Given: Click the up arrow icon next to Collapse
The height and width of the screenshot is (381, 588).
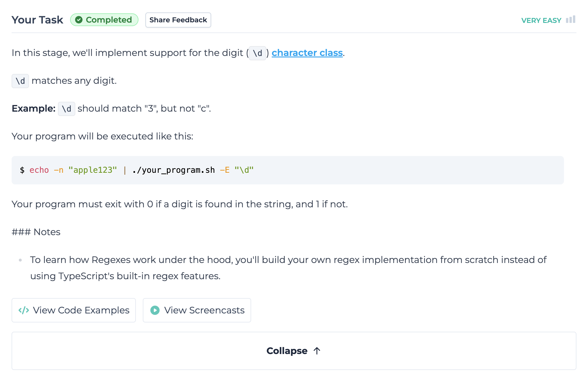Looking at the screenshot, I should point(317,351).
